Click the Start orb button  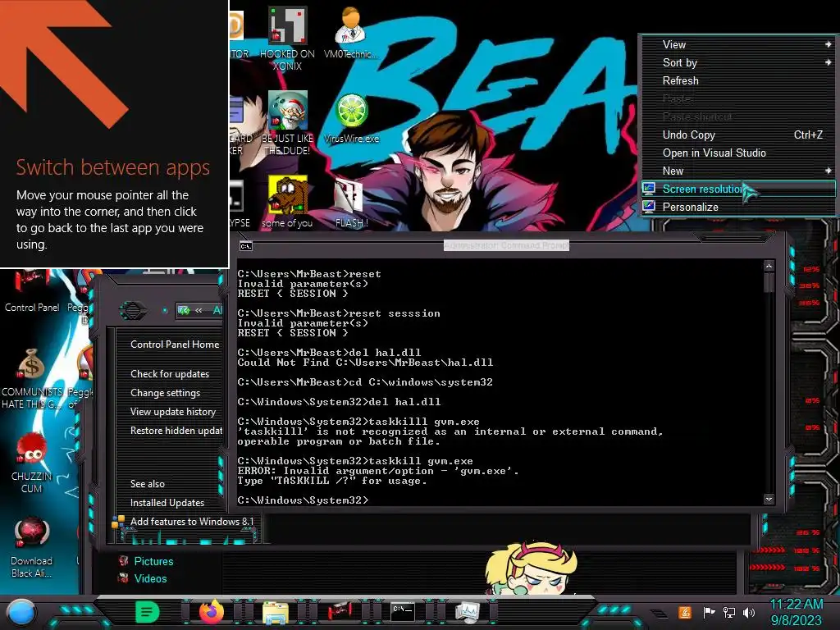21,612
